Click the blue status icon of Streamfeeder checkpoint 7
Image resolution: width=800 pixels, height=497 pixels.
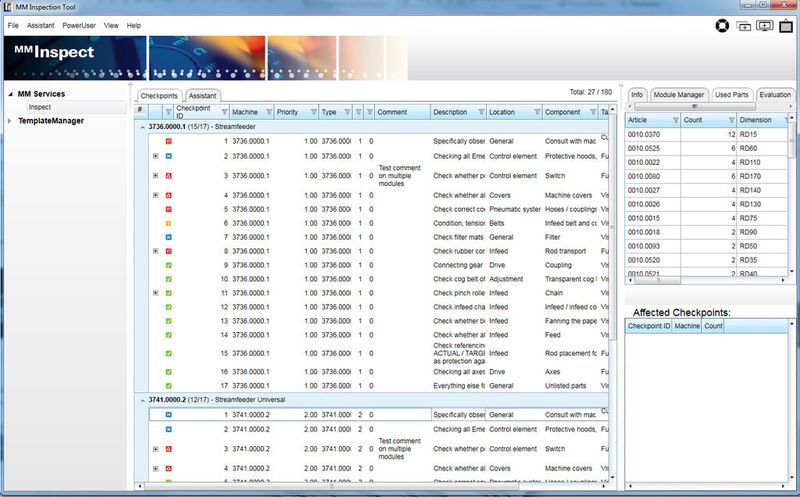coord(169,237)
